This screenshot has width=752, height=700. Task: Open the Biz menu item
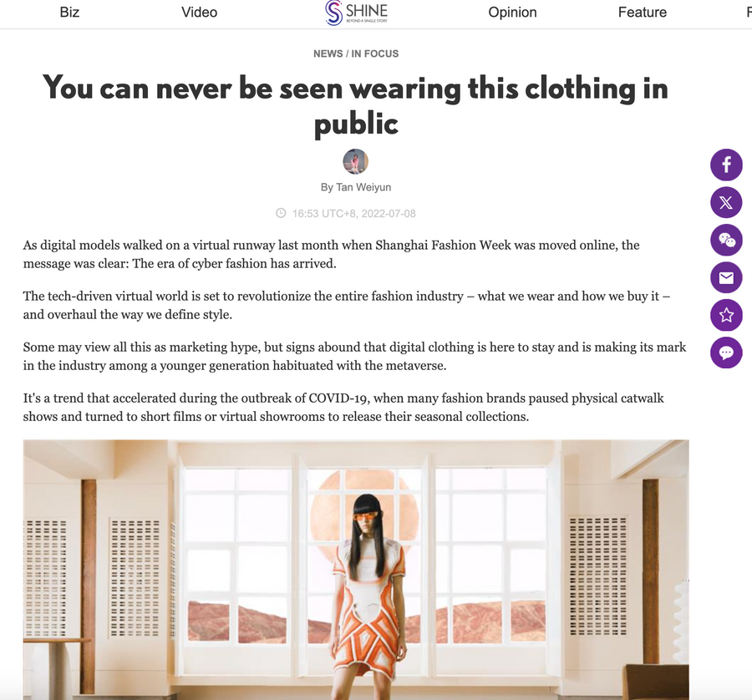tap(69, 12)
